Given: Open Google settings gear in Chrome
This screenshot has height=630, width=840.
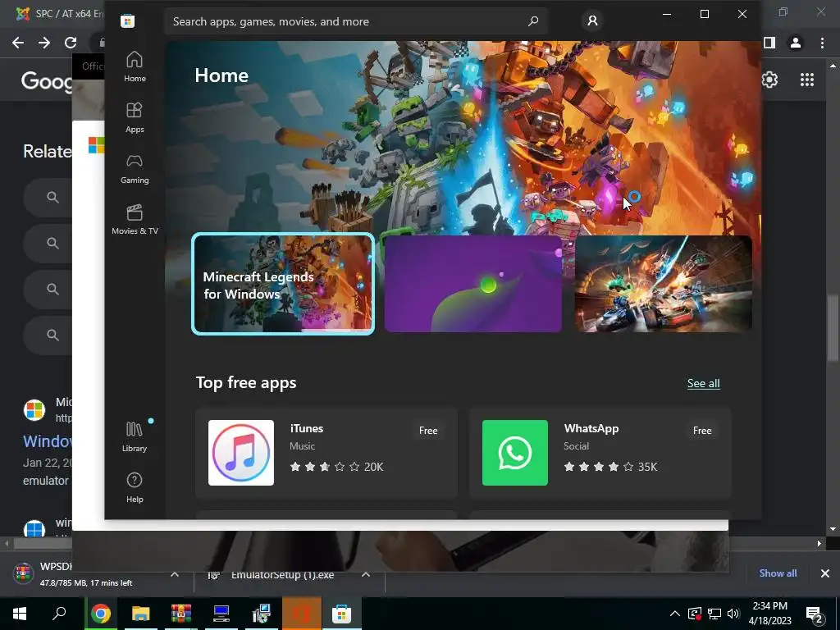Looking at the screenshot, I should pos(769,80).
